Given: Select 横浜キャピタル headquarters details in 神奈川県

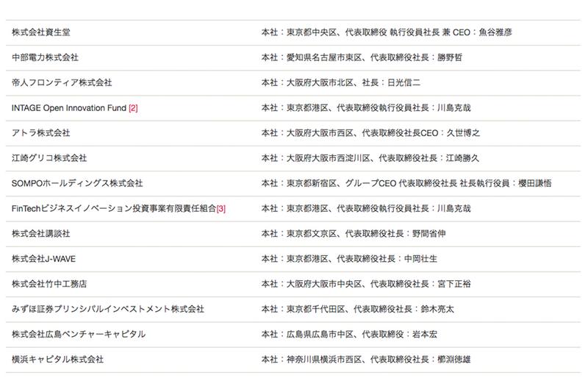Looking at the screenshot, I should [366, 359].
